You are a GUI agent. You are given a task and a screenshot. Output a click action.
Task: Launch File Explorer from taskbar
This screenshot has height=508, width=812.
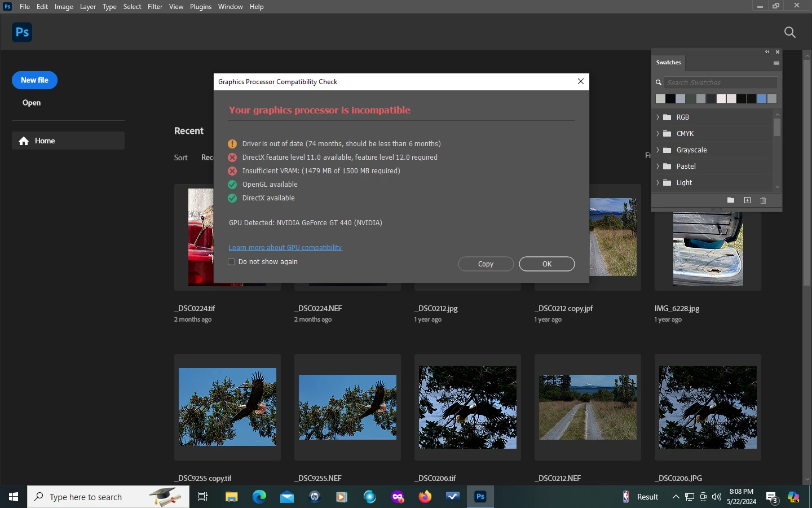pos(232,497)
